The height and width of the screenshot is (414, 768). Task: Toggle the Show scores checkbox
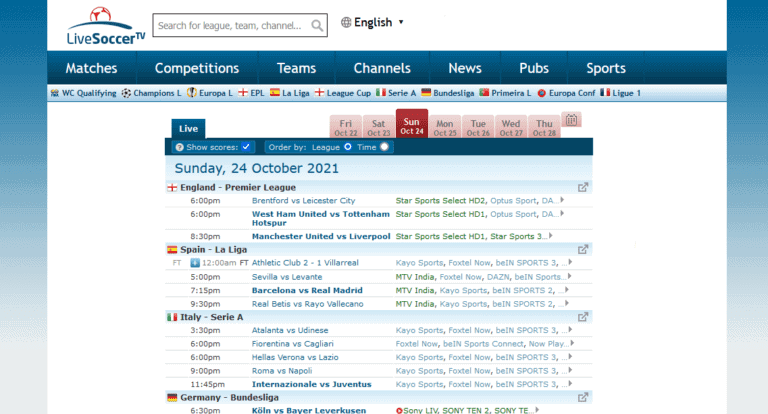[246, 146]
